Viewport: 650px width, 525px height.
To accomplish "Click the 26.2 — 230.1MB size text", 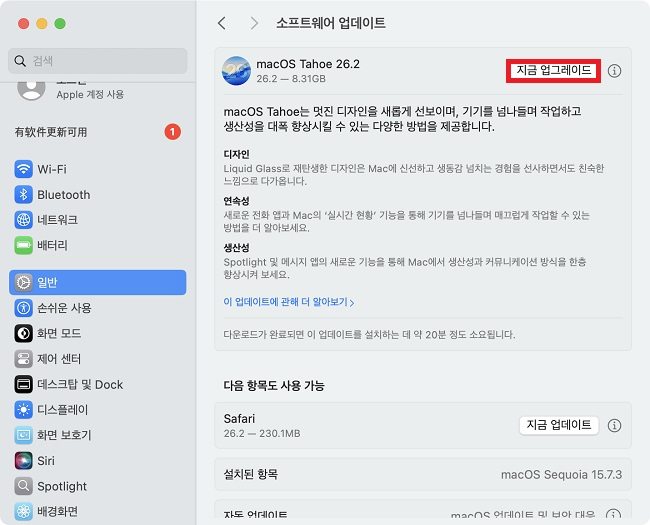I will click(262, 434).
